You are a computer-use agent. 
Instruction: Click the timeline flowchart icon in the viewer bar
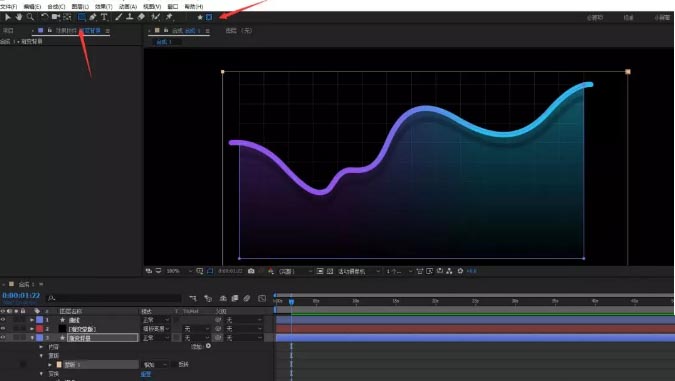tap(449, 271)
